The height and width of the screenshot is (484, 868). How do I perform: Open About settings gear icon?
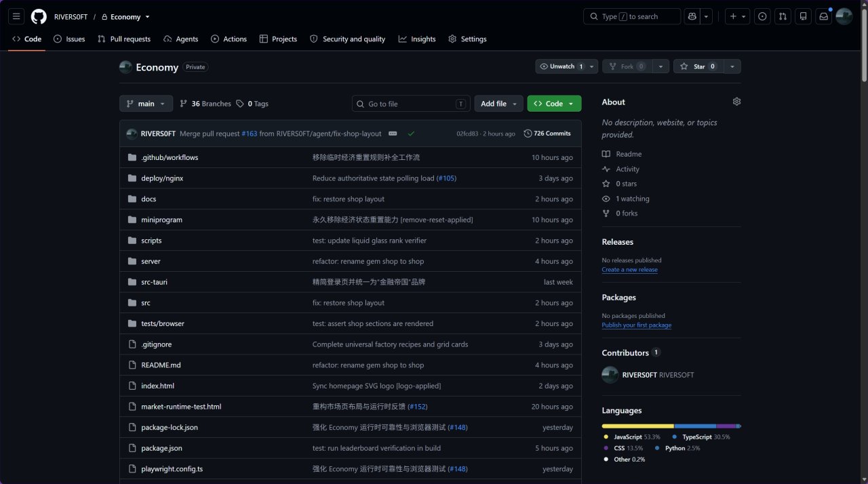point(736,102)
